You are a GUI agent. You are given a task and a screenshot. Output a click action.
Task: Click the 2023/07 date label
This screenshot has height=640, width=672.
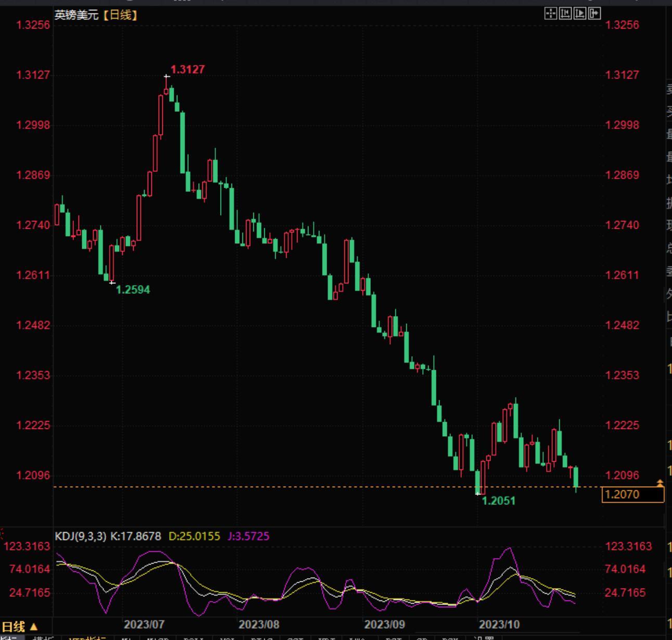[144, 624]
